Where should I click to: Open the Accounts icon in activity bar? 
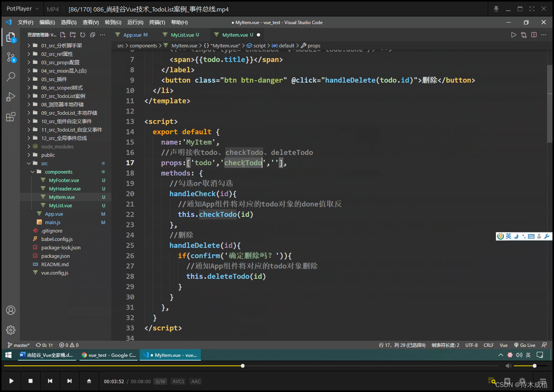(x=11, y=310)
